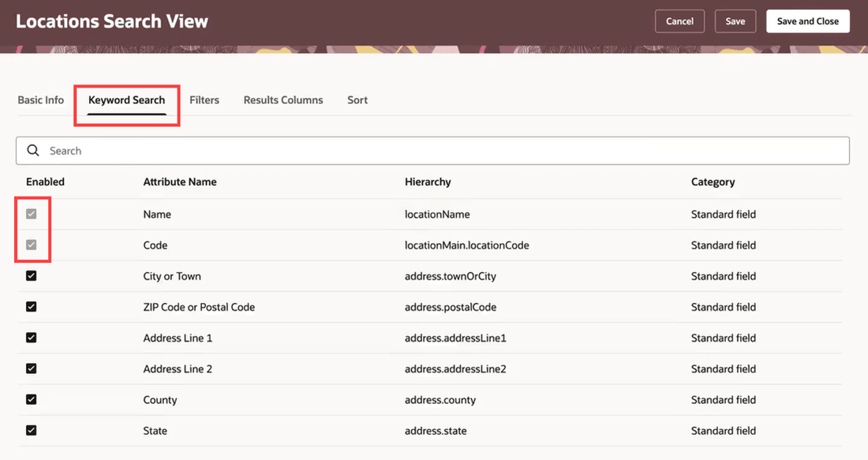Open the Filters tab
The width and height of the screenshot is (868, 460).
tap(204, 100)
